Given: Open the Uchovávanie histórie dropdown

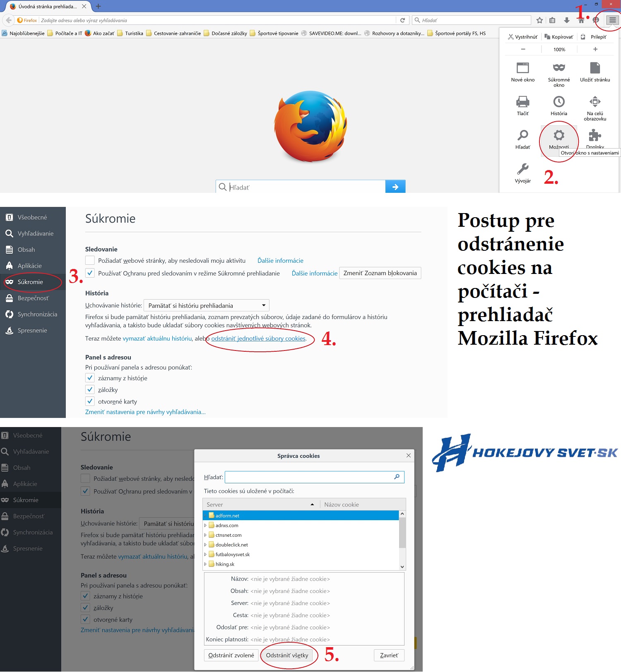Looking at the screenshot, I should click(206, 305).
